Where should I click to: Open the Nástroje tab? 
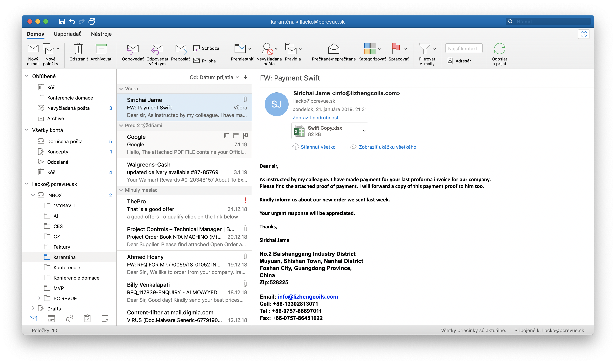[x=101, y=34]
